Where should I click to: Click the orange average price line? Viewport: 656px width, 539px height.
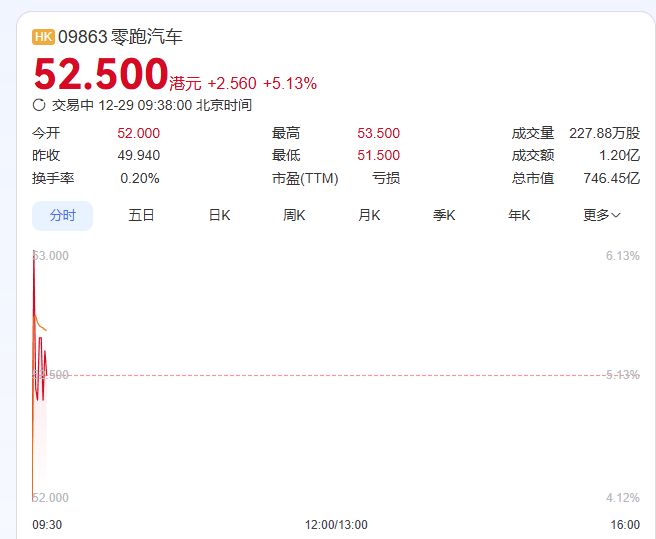(41, 326)
